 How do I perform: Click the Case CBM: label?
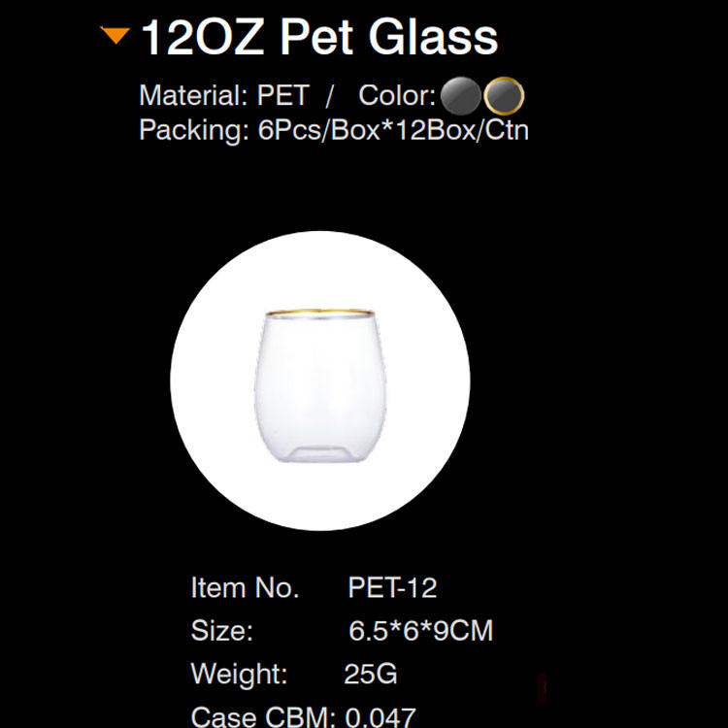pyautogui.click(x=263, y=716)
